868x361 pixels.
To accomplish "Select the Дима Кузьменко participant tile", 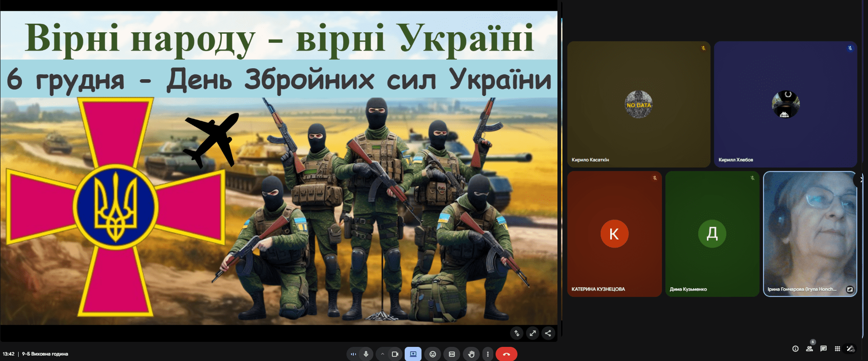I will tap(712, 234).
